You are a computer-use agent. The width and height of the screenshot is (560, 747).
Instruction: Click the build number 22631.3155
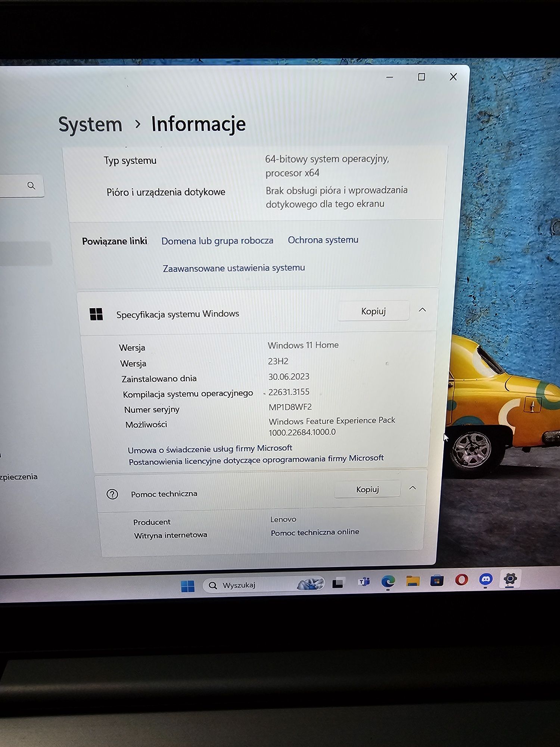click(289, 392)
